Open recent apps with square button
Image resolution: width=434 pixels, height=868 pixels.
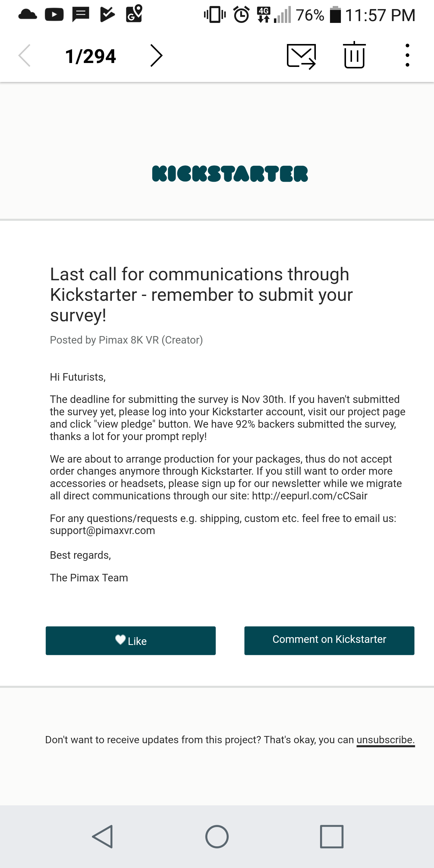pyautogui.click(x=332, y=836)
